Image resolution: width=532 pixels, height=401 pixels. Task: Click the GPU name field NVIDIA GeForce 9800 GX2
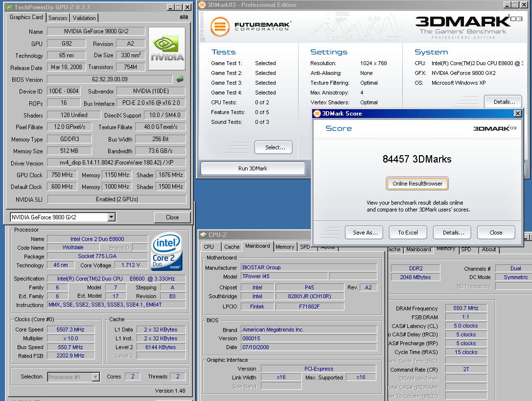(96, 31)
